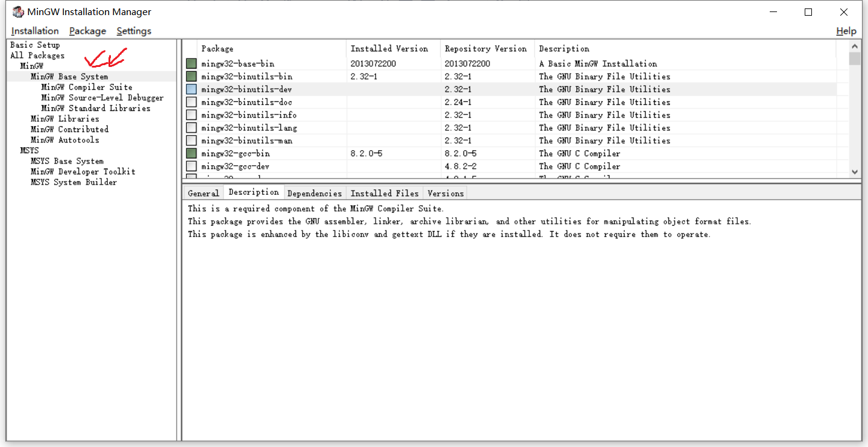Select Basic Setup in the tree

pyautogui.click(x=35, y=45)
